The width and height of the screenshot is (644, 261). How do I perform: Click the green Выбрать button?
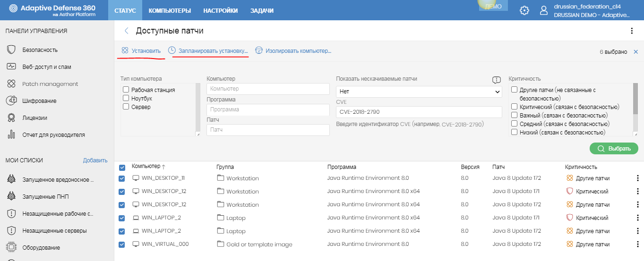pos(614,148)
